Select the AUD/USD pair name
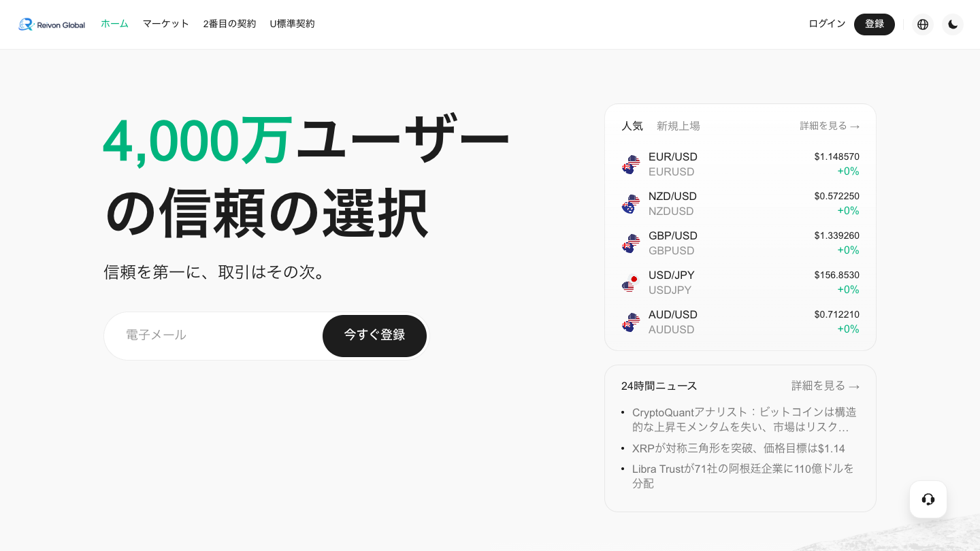The image size is (980, 551). point(673,315)
